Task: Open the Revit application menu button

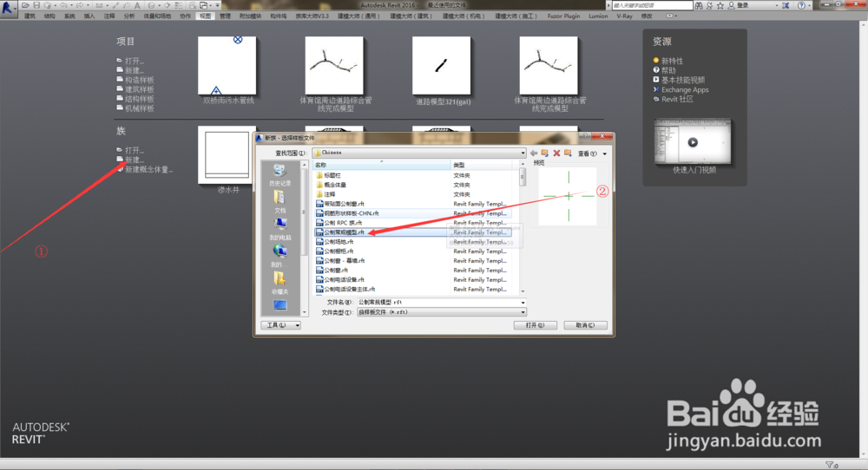Action: click(7, 8)
